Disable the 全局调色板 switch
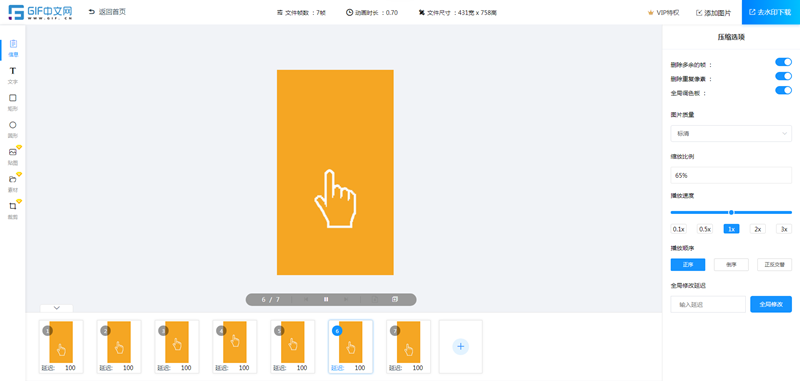 (x=783, y=91)
